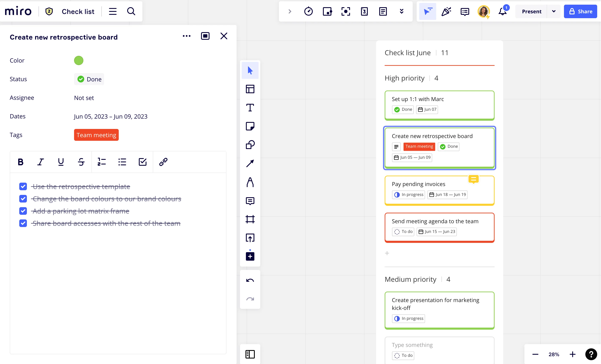Click the Present button
Image resolution: width=601 pixels, height=364 pixels.
(x=532, y=11)
